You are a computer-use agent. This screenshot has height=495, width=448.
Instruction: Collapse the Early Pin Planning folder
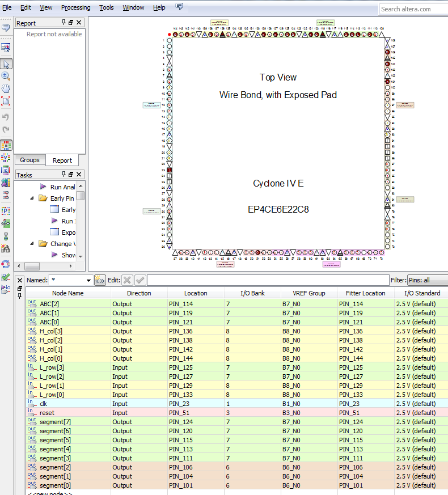tap(32, 198)
